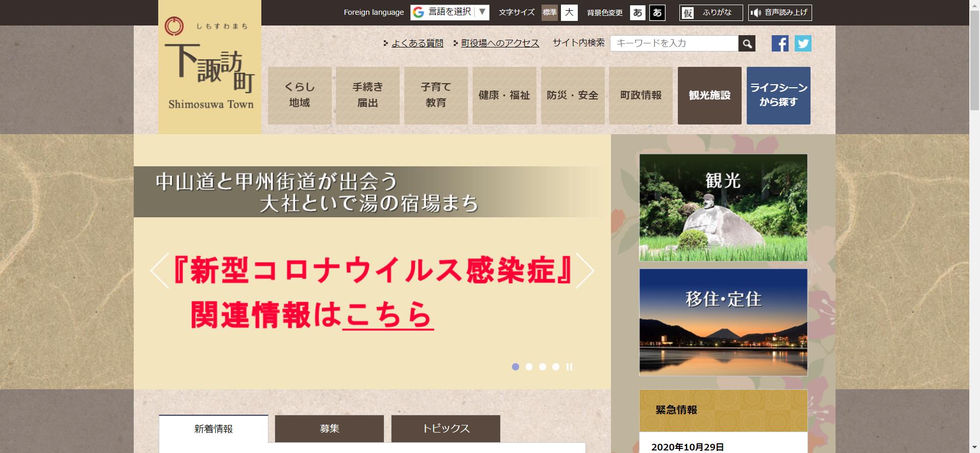Open the 健康・福祉 menu
This screenshot has height=453, width=980.
504,95
